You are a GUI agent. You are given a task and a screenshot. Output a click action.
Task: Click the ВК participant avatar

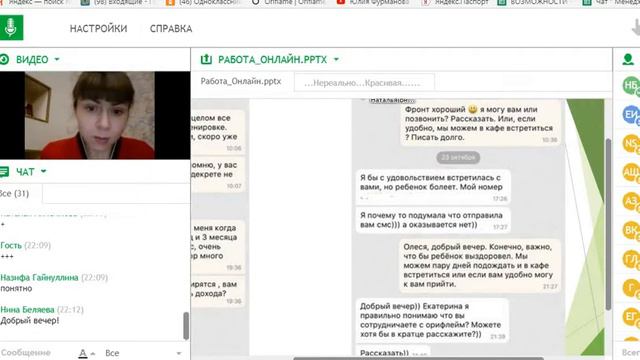tap(631, 230)
